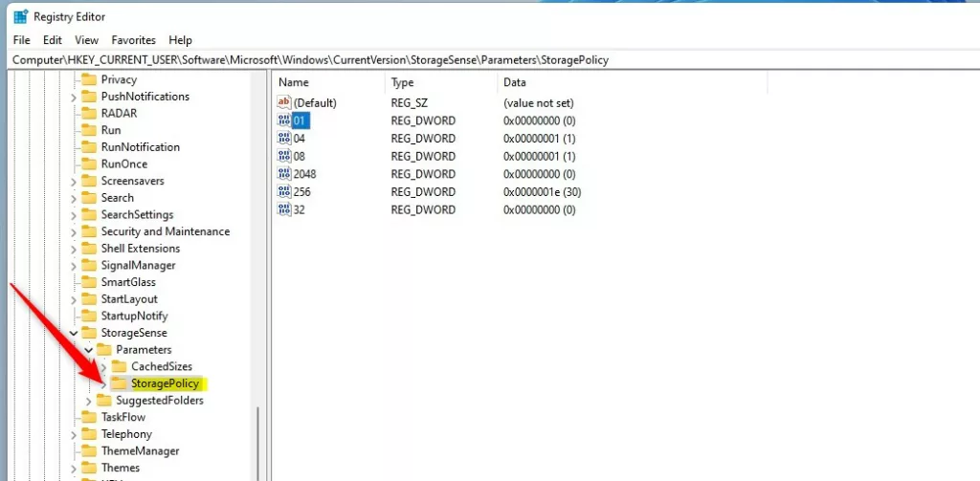This screenshot has height=481, width=980.
Task: Click the TaskFlow folder icon
Action: [89, 417]
